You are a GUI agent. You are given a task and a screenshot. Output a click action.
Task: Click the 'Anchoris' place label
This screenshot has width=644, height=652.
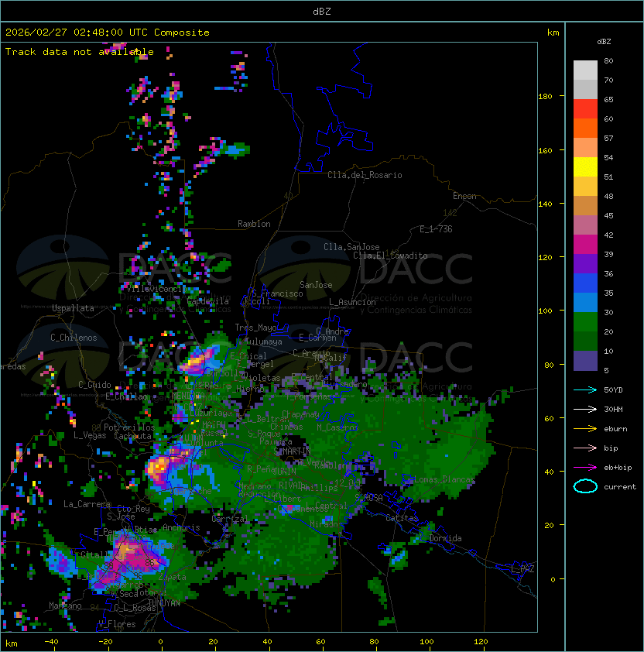[181, 527]
